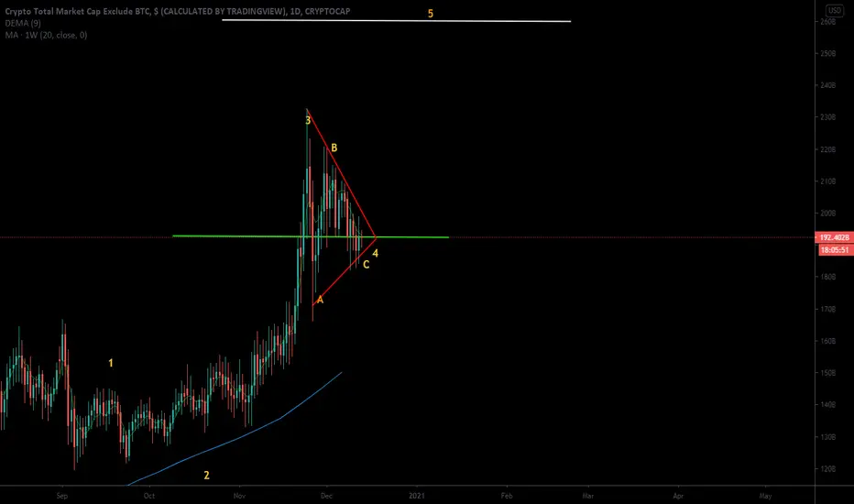The width and height of the screenshot is (854, 504).
Task: Click the 130B price axis label
Action: pyautogui.click(x=827, y=437)
